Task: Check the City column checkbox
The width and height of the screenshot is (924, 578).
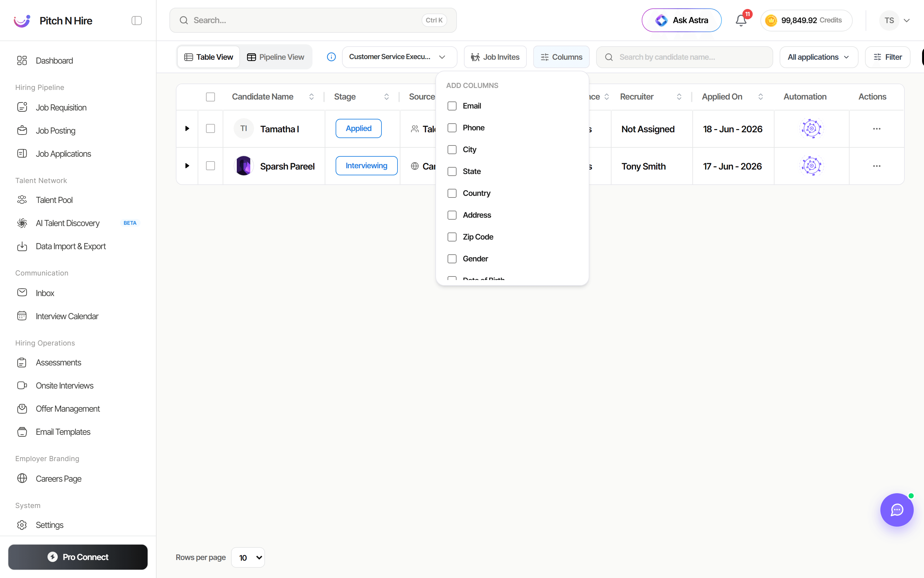Action: (x=452, y=149)
